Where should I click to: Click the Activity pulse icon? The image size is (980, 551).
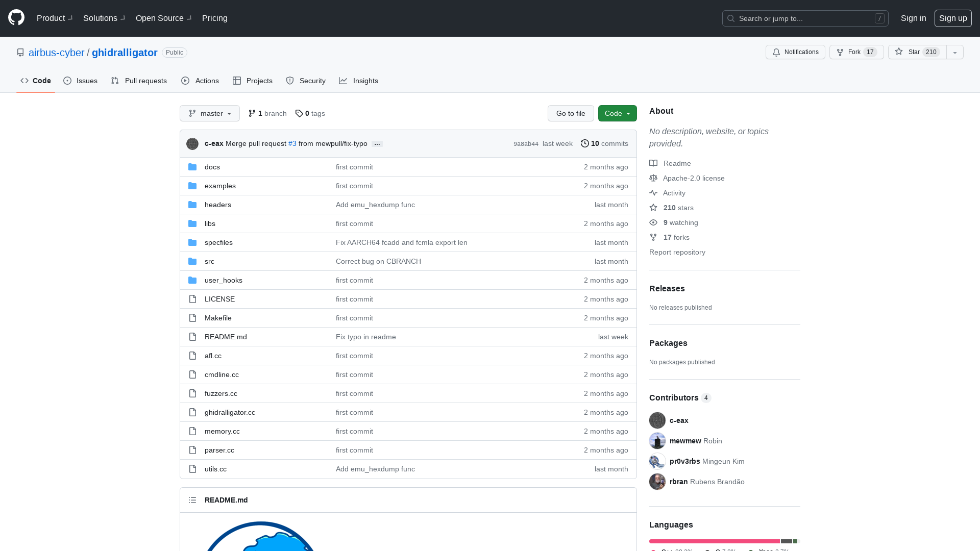point(653,193)
